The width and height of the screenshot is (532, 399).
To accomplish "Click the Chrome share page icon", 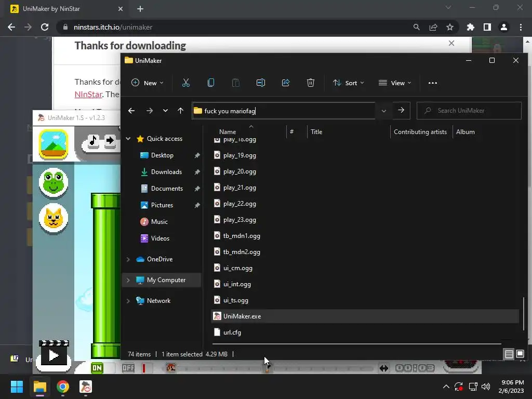I will [x=433, y=27].
